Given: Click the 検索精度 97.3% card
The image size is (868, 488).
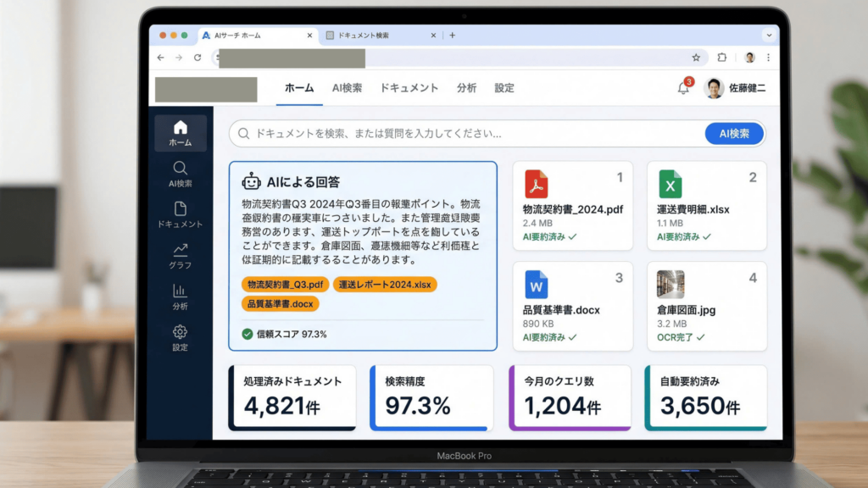Looking at the screenshot, I should (x=431, y=398).
